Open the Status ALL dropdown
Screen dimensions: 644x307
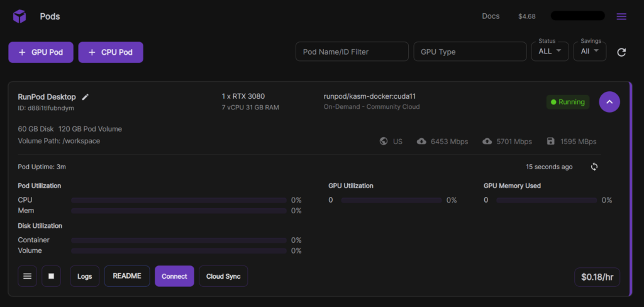pyautogui.click(x=550, y=52)
